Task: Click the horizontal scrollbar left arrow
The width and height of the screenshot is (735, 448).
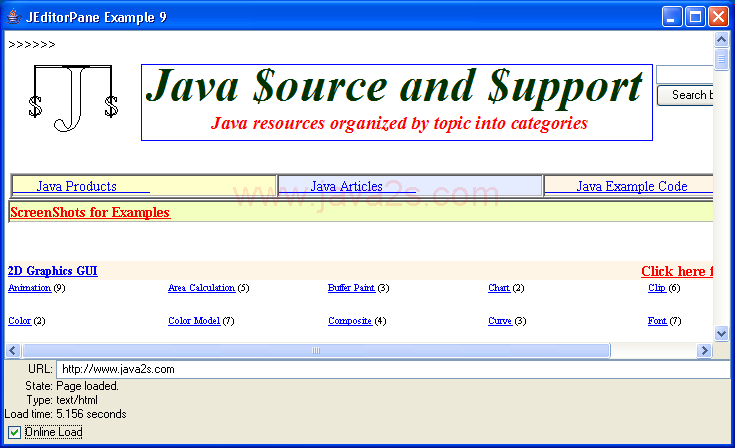Action: (13, 351)
